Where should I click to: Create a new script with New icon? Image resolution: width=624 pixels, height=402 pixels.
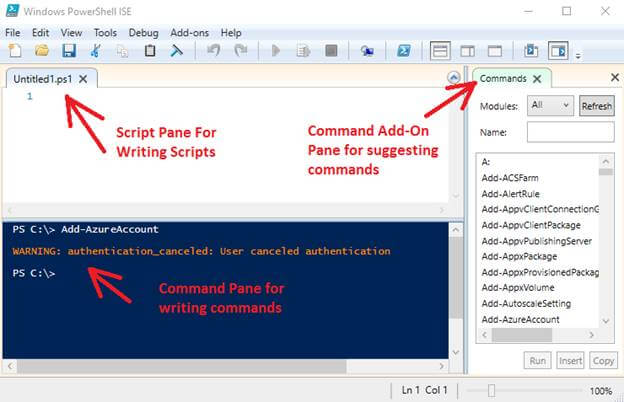(x=15, y=51)
